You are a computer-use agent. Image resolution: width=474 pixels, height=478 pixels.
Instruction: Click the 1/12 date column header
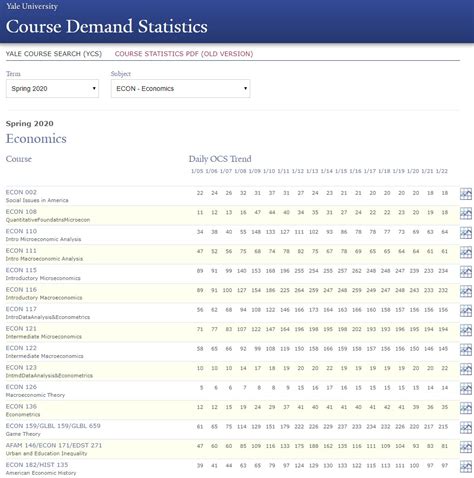coord(298,171)
